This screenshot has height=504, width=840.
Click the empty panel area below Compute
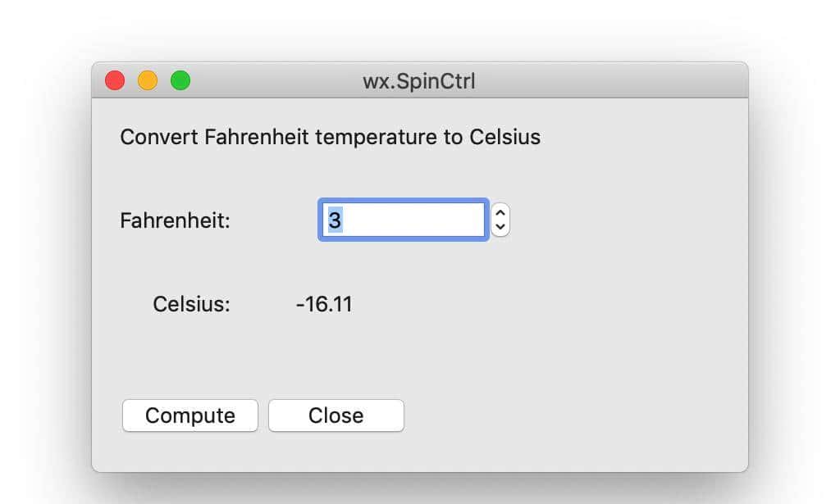tap(189, 452)
